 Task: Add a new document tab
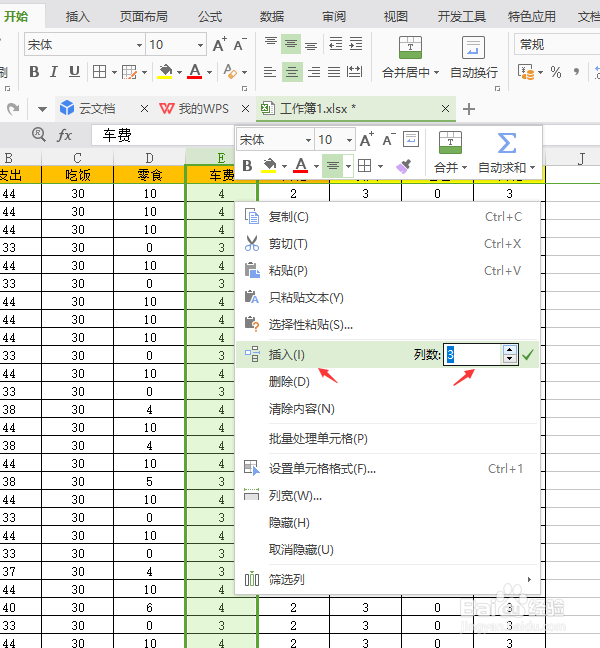click(x=469, y=109)
